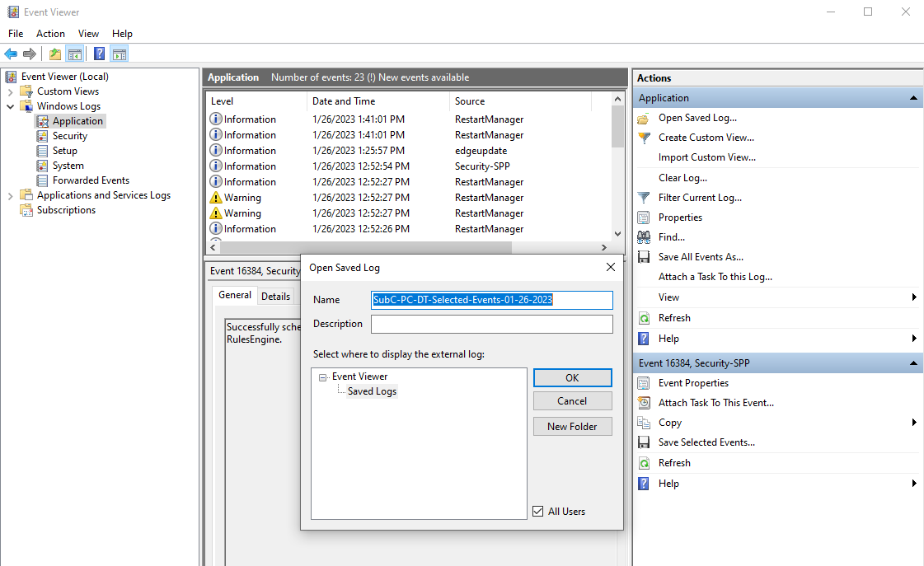Click the Filter Current Log funnel icon
The width and height of the screenshot is (924, 566).
pos(645,198)
